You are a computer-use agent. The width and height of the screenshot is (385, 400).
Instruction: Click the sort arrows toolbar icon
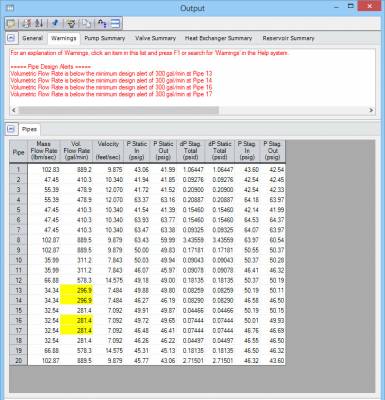(x=39, y=23)
